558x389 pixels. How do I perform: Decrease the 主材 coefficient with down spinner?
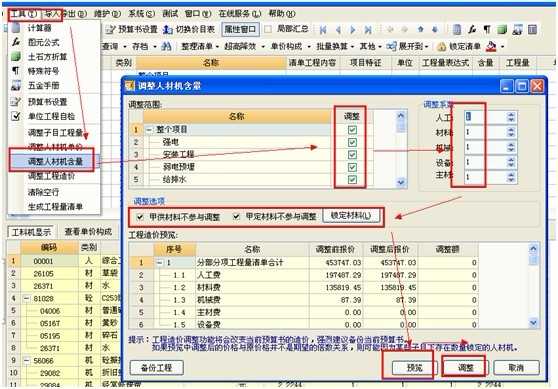(x=511, y=180)
